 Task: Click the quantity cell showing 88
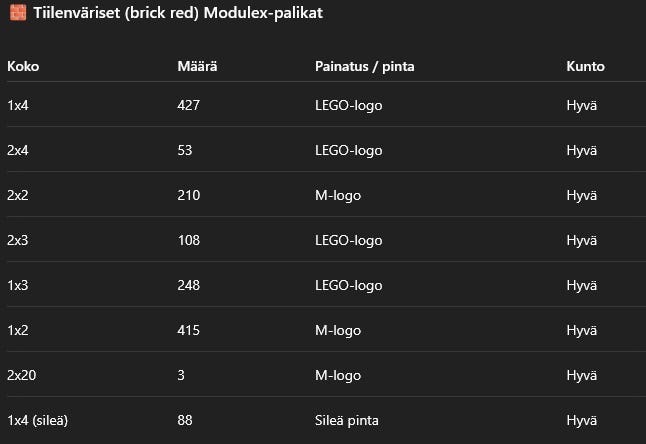[x=185, y=420]
